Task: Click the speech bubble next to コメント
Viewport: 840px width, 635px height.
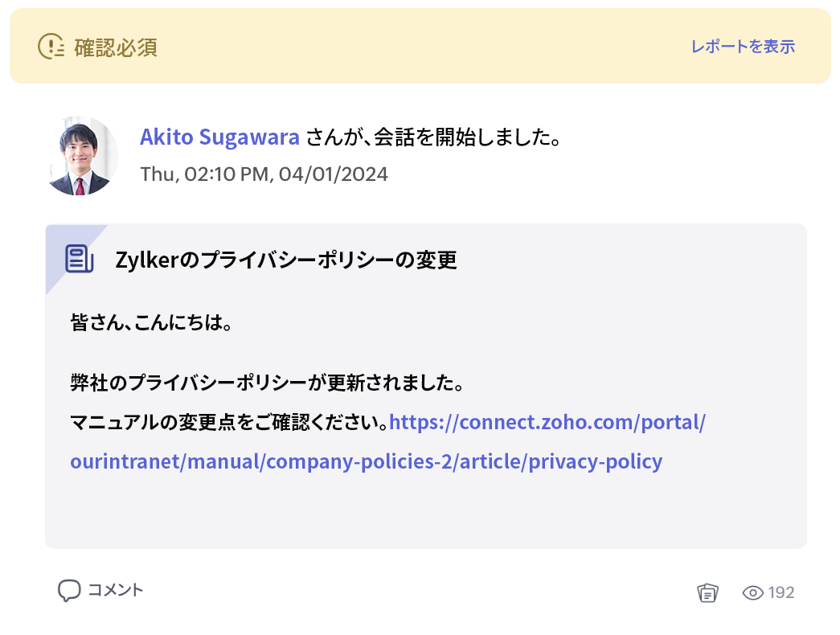Action: pyautogui.click(x=70, y=589)
